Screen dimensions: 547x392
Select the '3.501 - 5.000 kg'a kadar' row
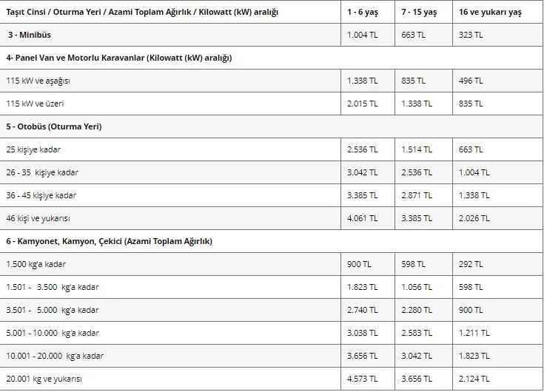271,310
